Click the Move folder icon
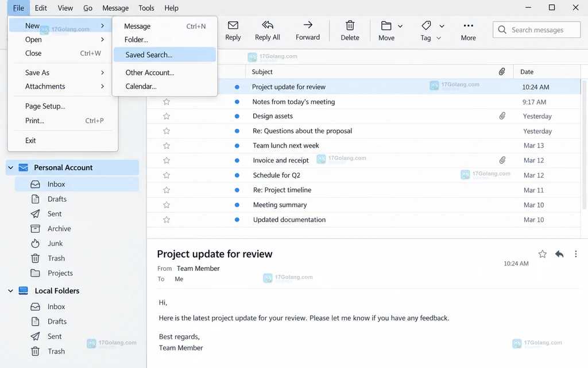588x368 pixels. (x=386, y=25)
